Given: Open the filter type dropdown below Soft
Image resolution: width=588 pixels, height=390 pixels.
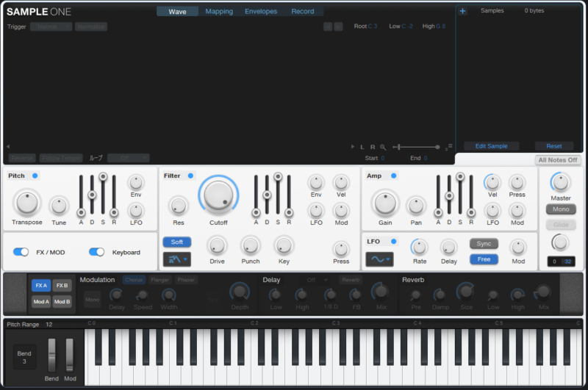Looking at the screenshot, I should tap(176, 259).
